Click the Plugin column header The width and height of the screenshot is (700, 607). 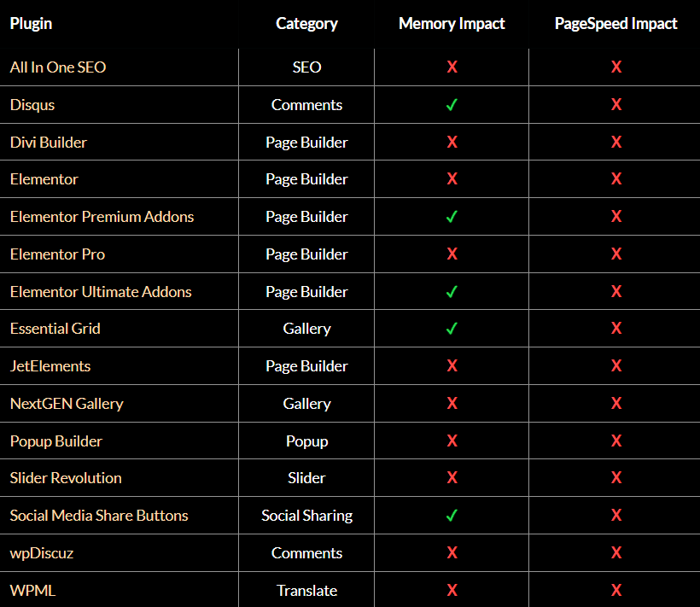[x=31, y=24]
